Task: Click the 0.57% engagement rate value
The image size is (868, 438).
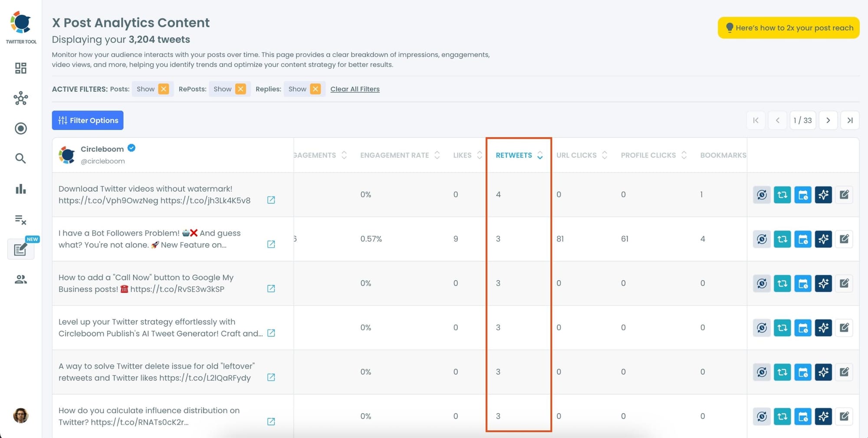Action: point(371,239)
